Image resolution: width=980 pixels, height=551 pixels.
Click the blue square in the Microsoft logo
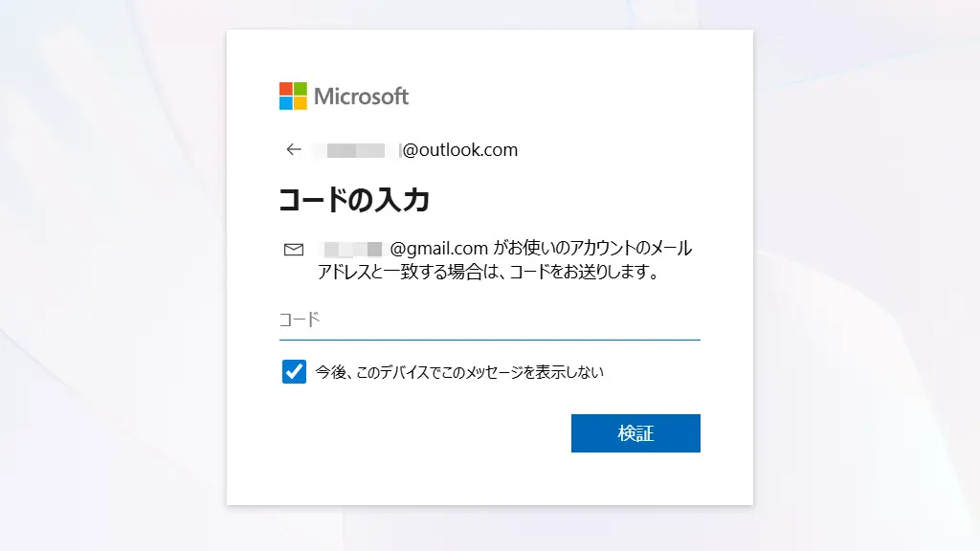pyautogui.click(x=286, y=103)
